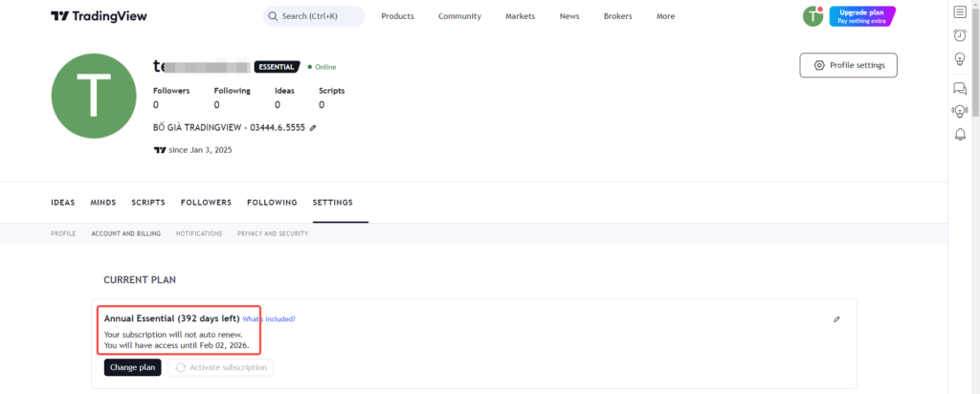Click the user avatar in header
The width and height of the screenshot is (980, 394).
coord(813,16)
